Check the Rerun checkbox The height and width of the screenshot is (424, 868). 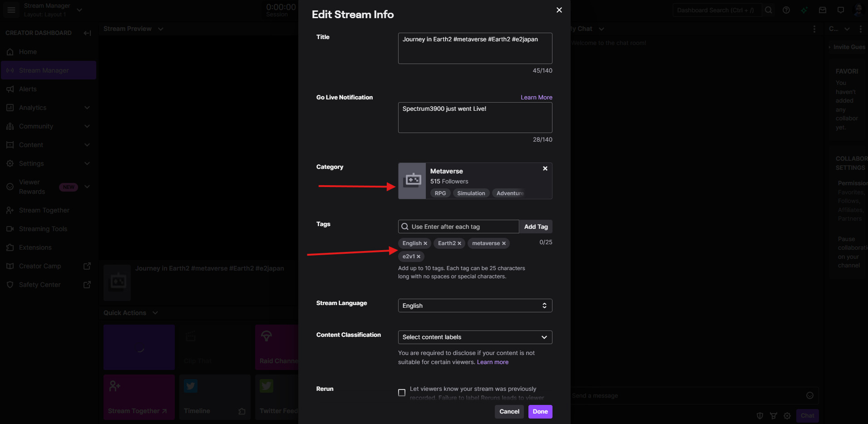point(402,393)
